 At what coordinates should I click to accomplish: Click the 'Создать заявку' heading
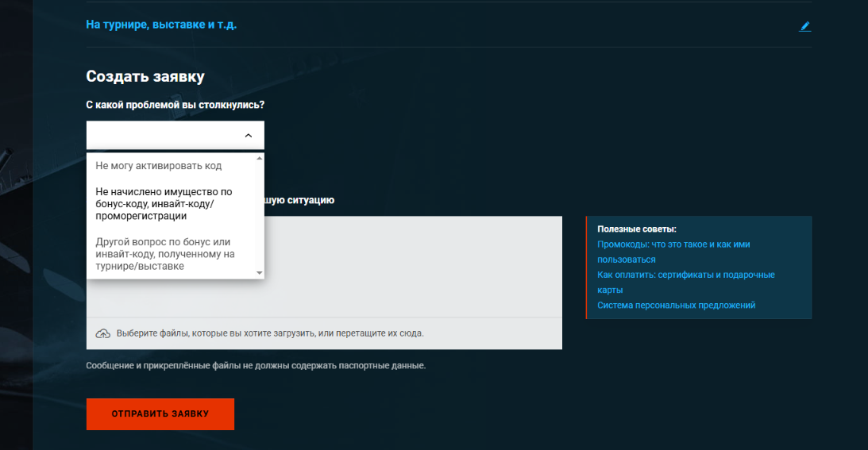click(145, 77)
